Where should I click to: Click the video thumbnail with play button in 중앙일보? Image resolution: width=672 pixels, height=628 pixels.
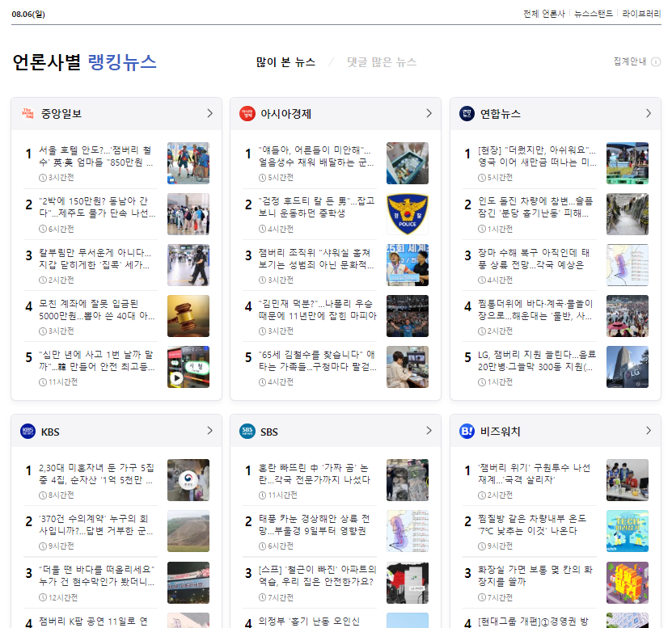(x=188, y=367)
